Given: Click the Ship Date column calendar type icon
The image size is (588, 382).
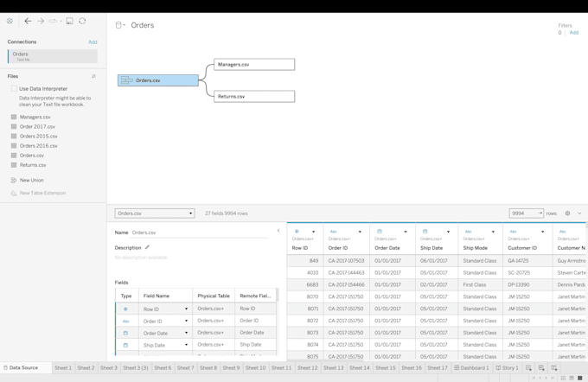Looking at the screenshot, I should (425, 232).
